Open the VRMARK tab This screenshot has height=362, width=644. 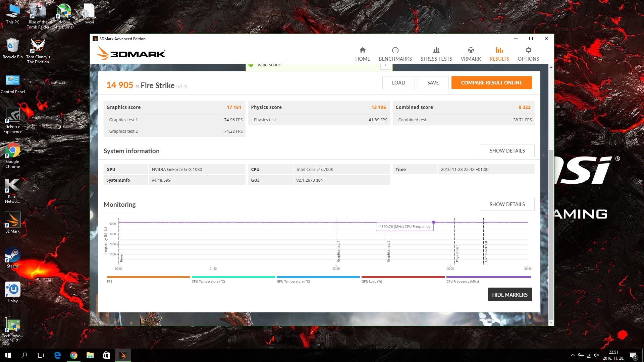coord(471,54)
